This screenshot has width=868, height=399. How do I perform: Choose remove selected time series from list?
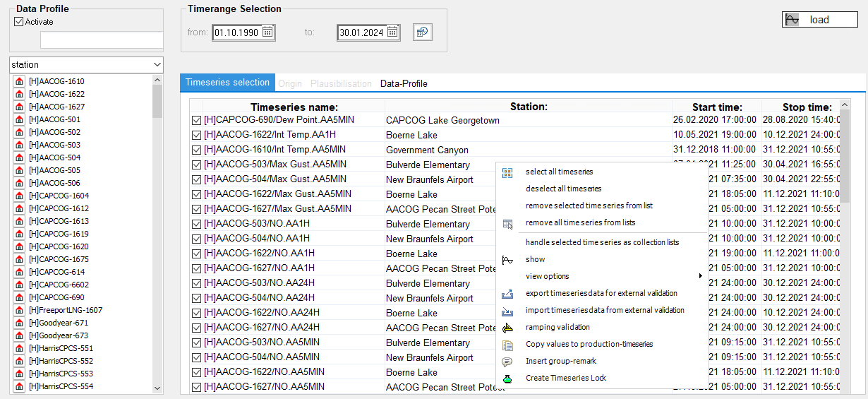(589, 206)
